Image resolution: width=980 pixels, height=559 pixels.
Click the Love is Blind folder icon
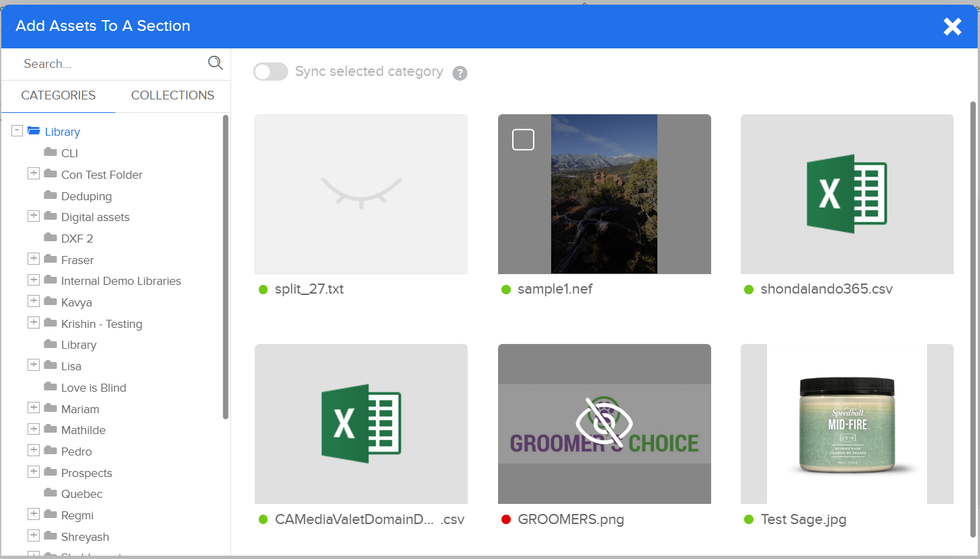coord(50,387)
